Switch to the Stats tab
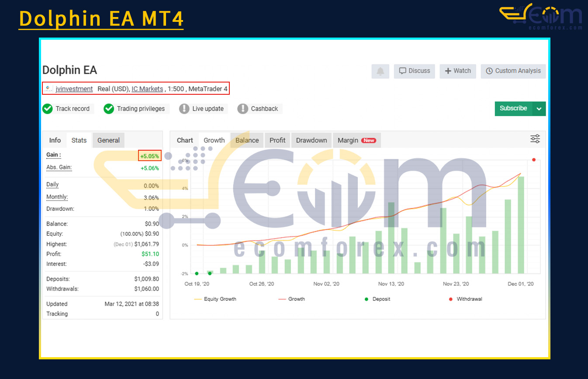Viewport: 588px width, 379px height. click(x=79, y=140)
